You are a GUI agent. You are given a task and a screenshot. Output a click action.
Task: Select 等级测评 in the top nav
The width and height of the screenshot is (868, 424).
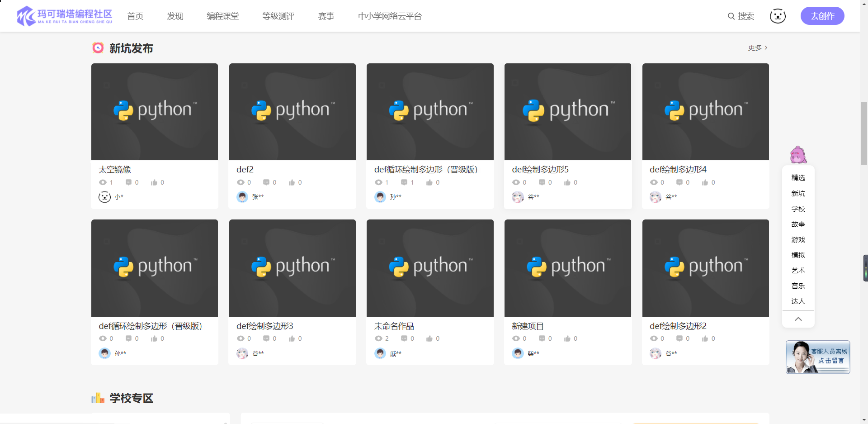click(278, 16)
